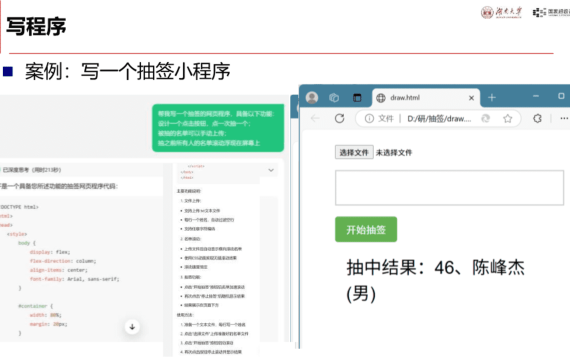Click the 抽中结果 result text
The height and width of the screenshot is (360, 570).
[x=435, y=281]
